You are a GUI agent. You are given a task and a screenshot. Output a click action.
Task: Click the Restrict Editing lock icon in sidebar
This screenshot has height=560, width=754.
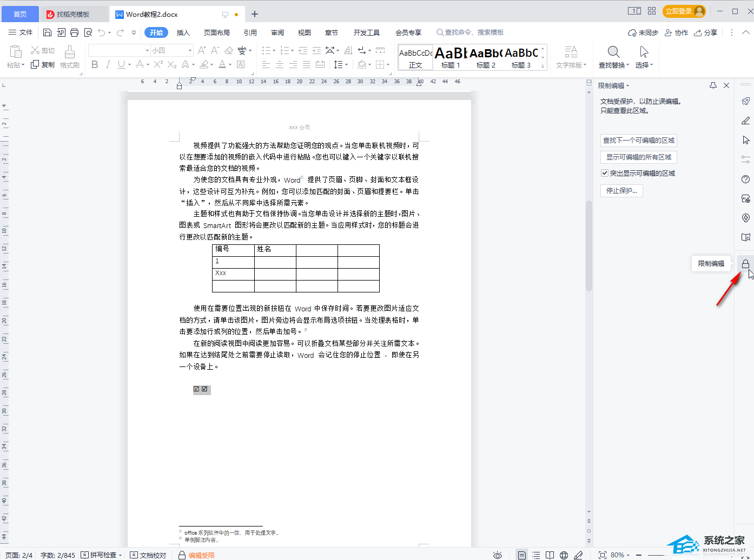[x=745, y=264]
